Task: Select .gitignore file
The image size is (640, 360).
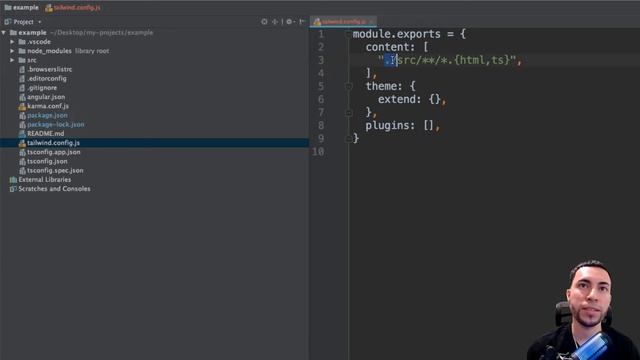Action: [x=42, y=88]
